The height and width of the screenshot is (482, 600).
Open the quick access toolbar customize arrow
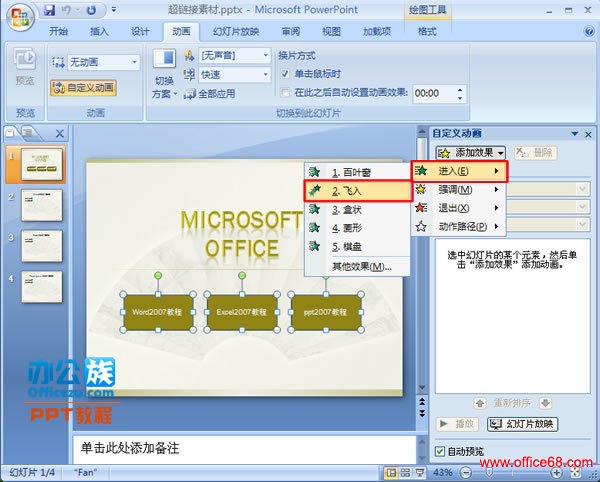click(x=114, y=10)
